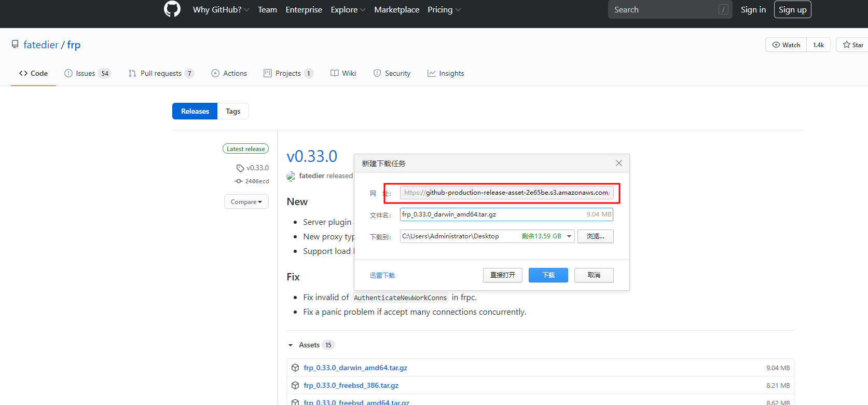Open Marketplace in the top navigation
The width and height of the screenshot is (868, 405).
(x=396, y=10)
